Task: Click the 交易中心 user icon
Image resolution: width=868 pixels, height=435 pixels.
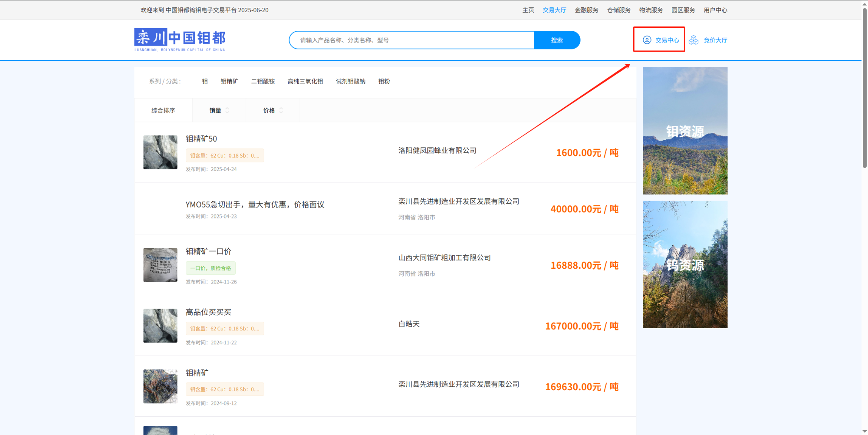Action: click(647, 40)
